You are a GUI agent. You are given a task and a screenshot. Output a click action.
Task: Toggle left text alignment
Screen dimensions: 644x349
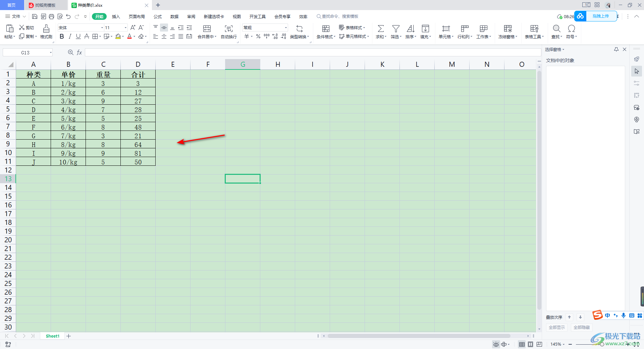tap(156, 36)
